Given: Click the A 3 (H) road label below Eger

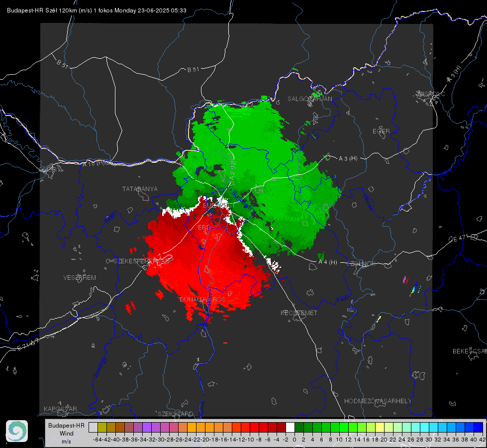Looking at the screenshot, I should (x=348, y=159).
